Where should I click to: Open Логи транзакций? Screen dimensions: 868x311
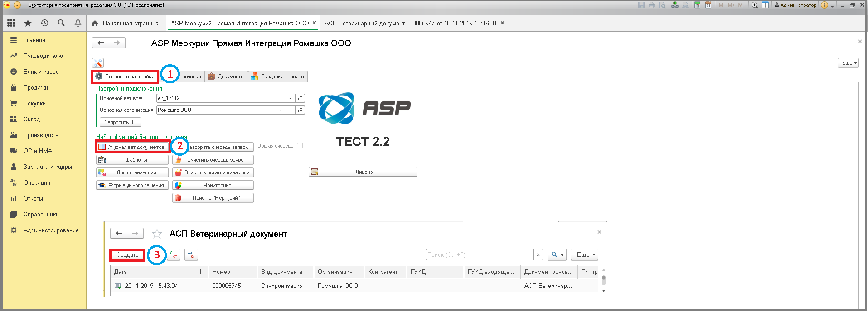click(x=132, y=172)
